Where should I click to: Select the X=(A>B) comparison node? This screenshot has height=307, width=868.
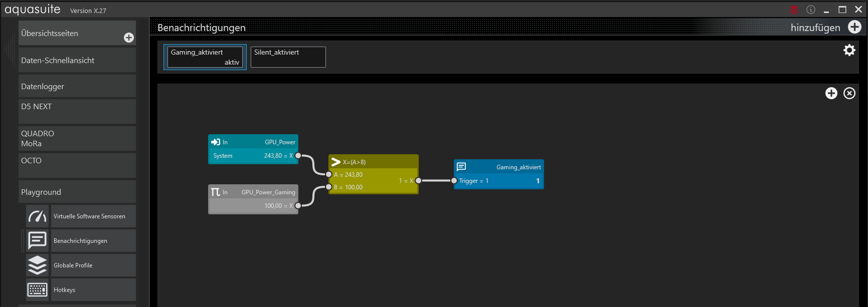point(373,162)
